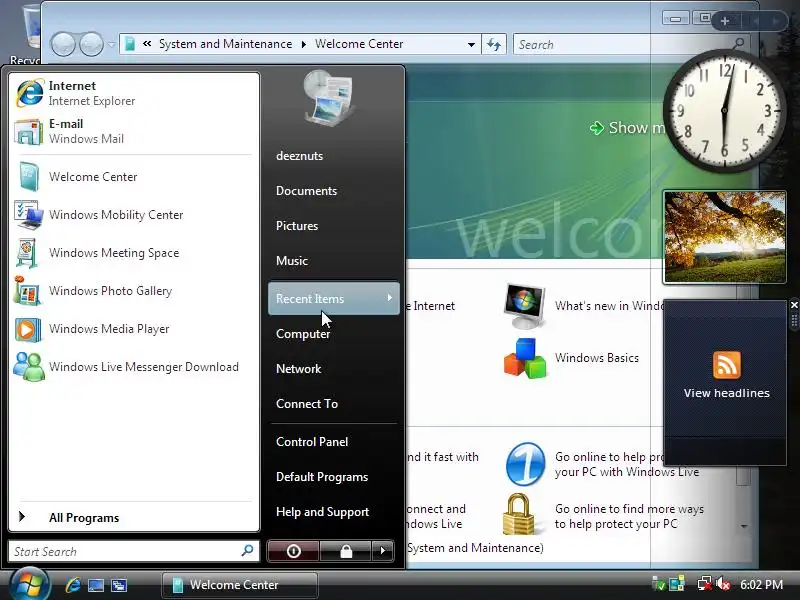Open recent pages dropdown beside navigation buttons

111,44
